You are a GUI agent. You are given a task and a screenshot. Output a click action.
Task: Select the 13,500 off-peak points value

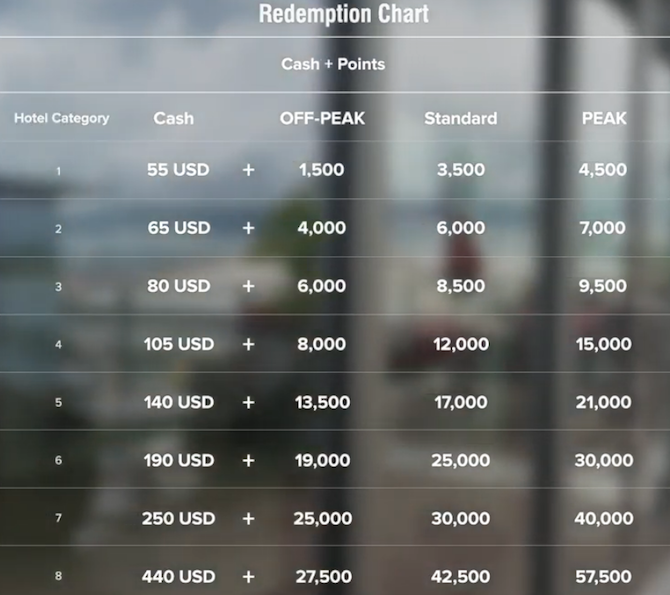323,402
